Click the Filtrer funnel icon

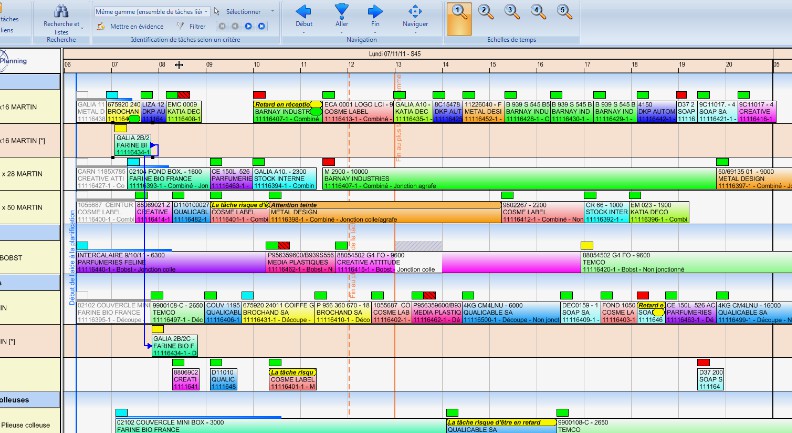[x=180, y=26]
